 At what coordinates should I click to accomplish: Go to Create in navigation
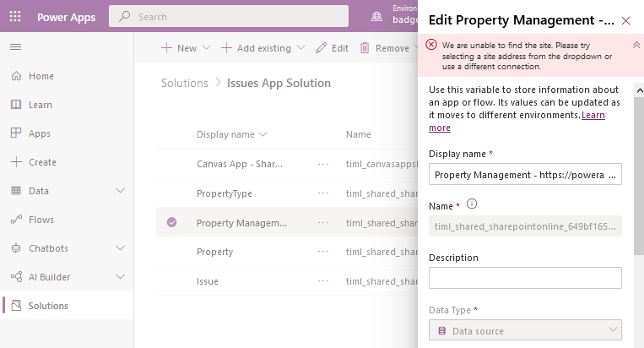(x=42, y=162)
